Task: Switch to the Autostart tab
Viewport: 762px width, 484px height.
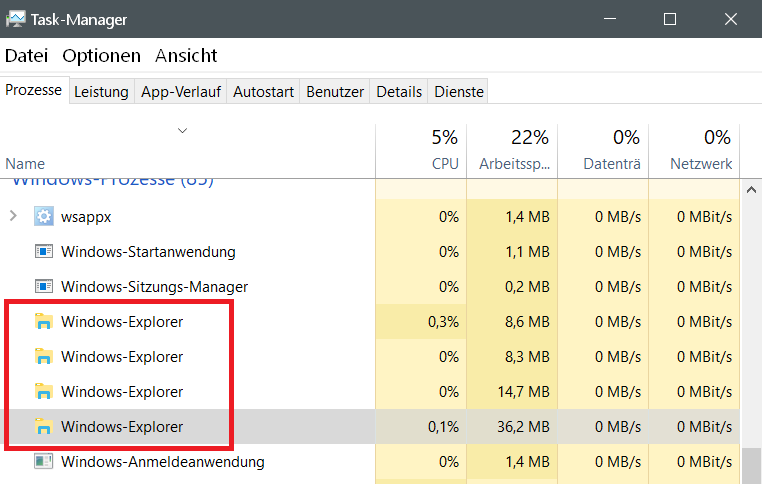Action: point(263,92)
